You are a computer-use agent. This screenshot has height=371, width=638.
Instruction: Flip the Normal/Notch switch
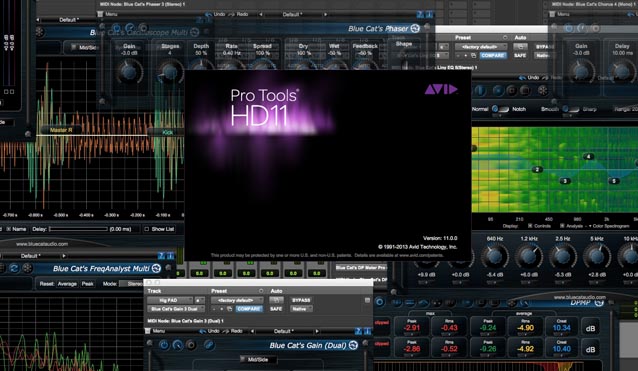[500, 109]
